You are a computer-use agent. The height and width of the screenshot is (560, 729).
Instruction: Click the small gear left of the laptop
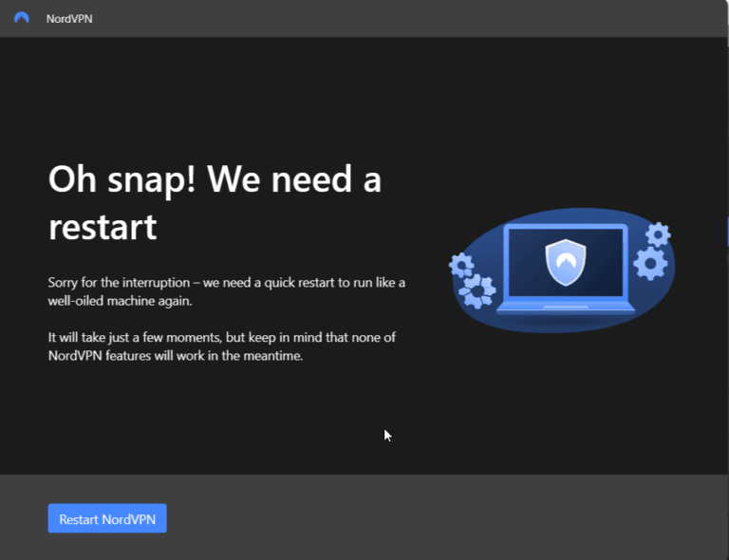(x=461, y=265)
